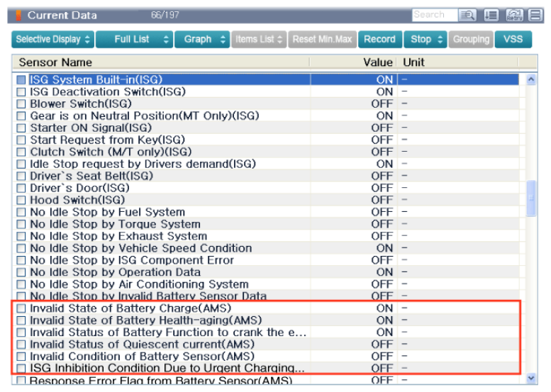Check the ISG System Built-in(ISG) checkbox

21,80
